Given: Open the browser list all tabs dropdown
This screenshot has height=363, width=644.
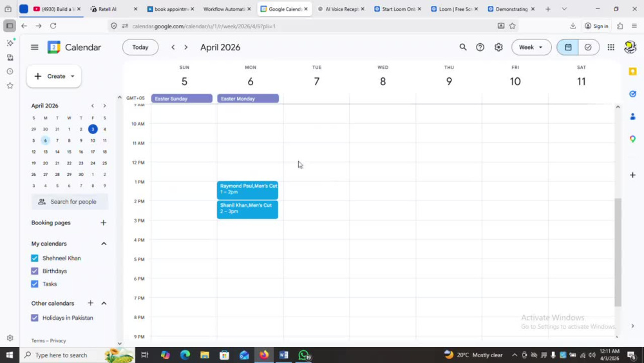Looking at the screenshot, I should 564,9.
